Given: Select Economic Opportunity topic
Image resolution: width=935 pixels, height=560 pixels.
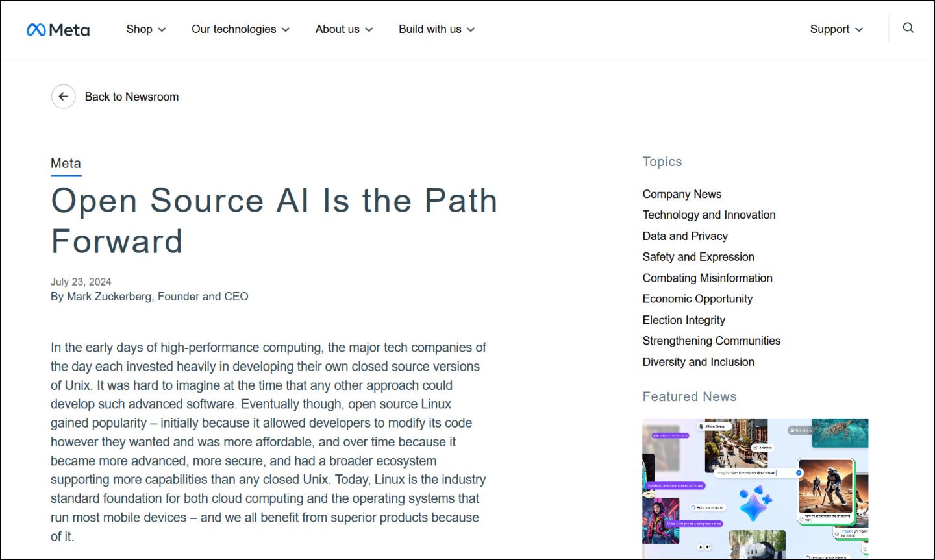Looking at the screenshot, I should (x=697, y=298).
